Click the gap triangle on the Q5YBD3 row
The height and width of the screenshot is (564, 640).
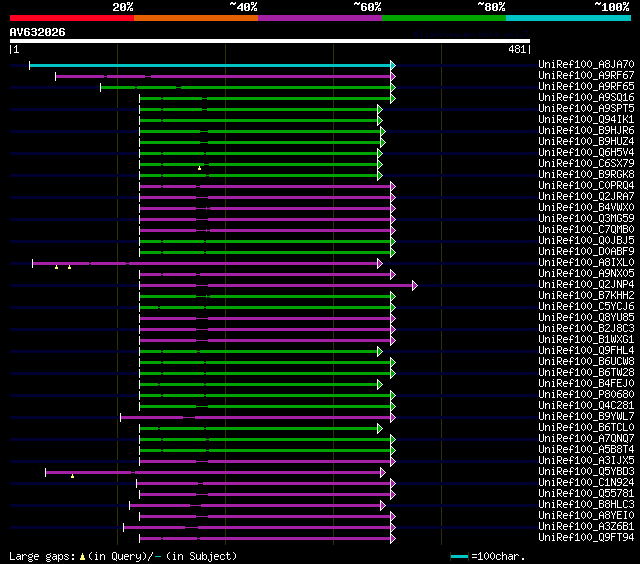tap(72, 476)
